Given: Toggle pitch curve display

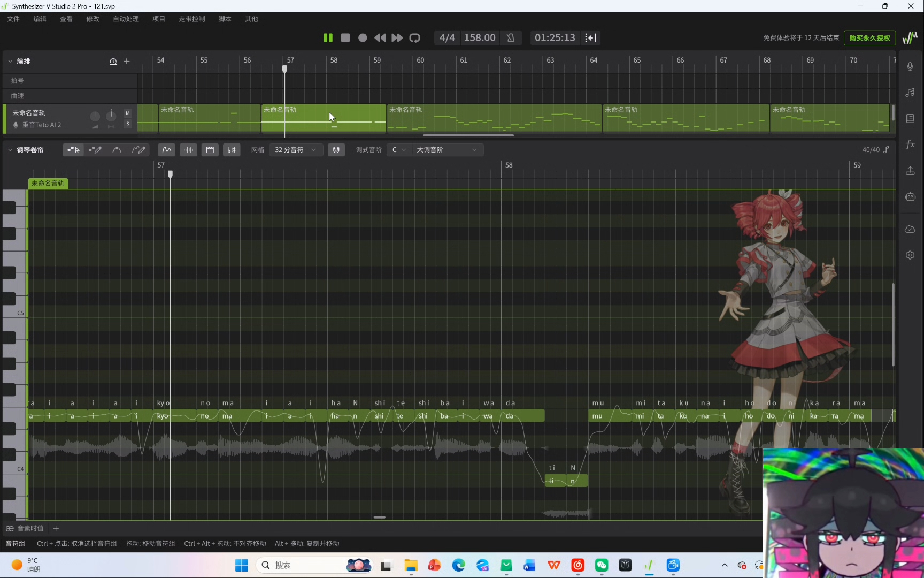Looking at the screenshot, I should [x=167, y=150].
